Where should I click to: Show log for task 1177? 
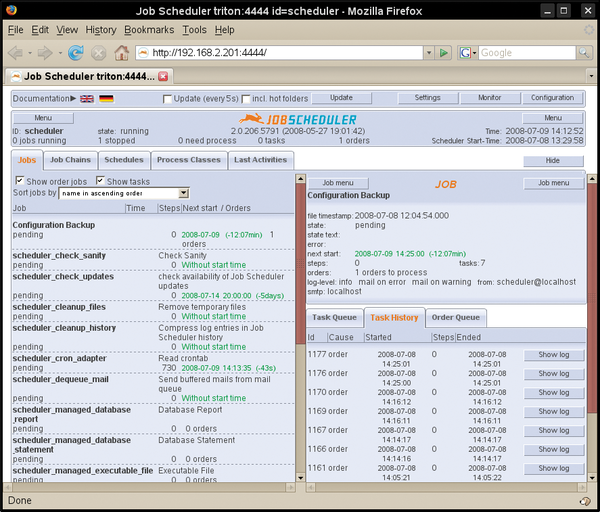(x=554, y=355)
